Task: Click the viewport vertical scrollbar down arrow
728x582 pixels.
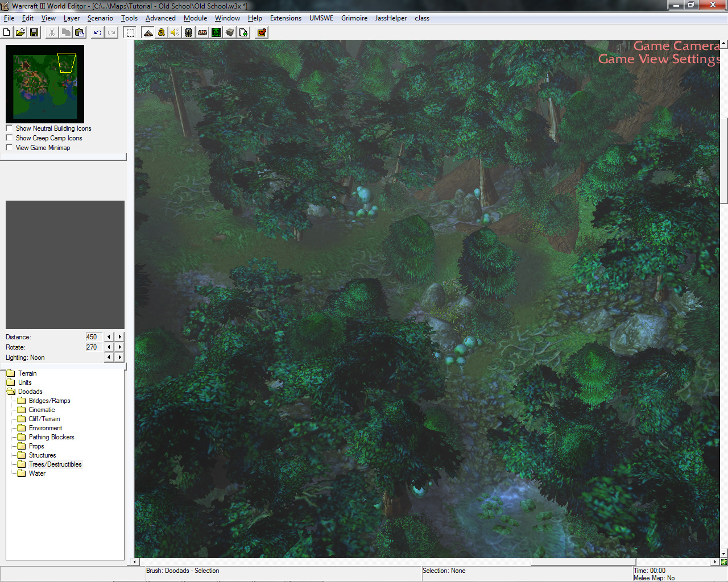Action: click(723, 554)
